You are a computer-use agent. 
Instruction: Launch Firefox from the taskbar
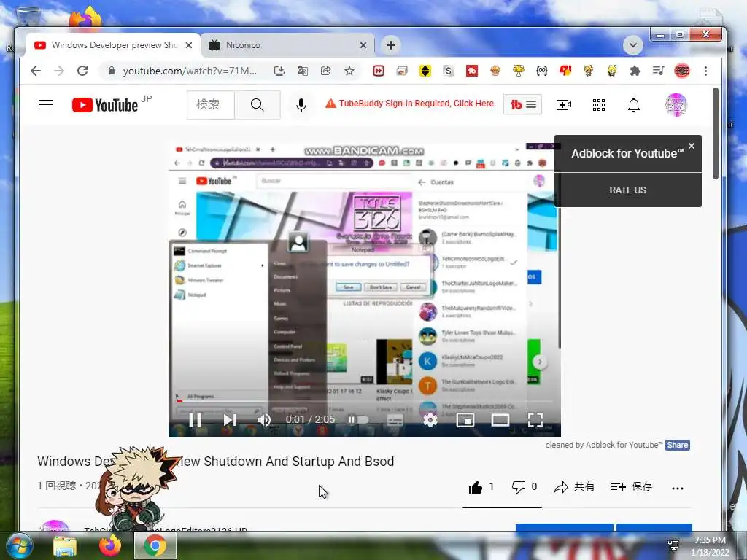[110, 545]
